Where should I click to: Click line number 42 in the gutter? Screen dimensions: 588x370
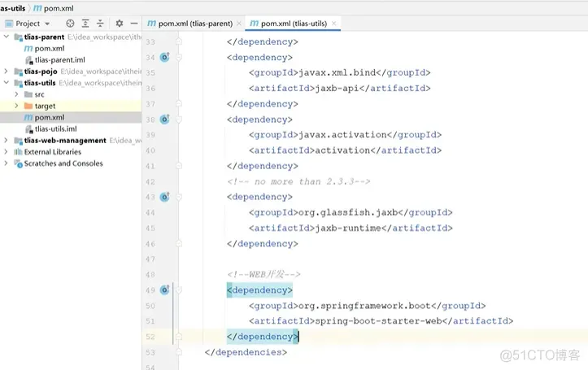150,182
